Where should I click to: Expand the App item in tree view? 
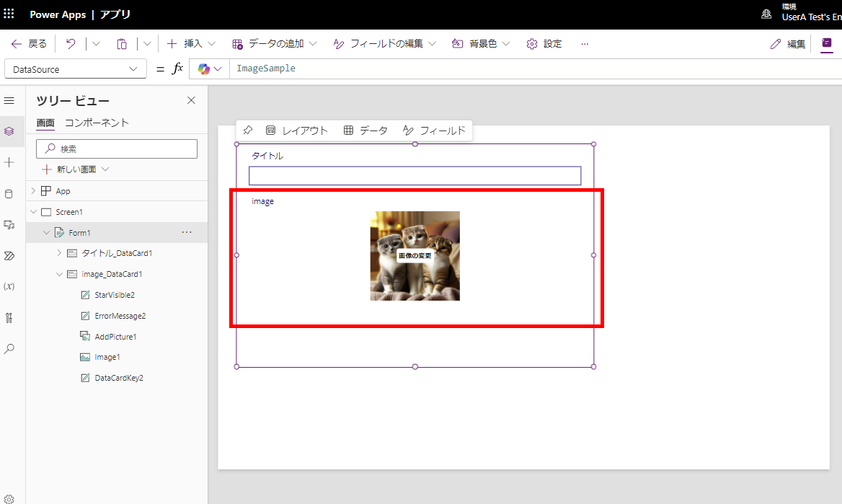(32, 190)
